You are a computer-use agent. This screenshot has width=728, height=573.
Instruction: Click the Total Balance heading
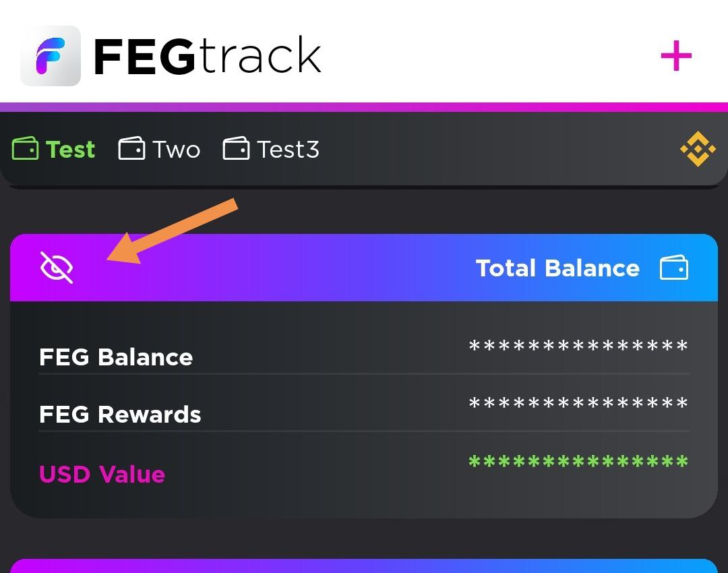pos(557,268)
